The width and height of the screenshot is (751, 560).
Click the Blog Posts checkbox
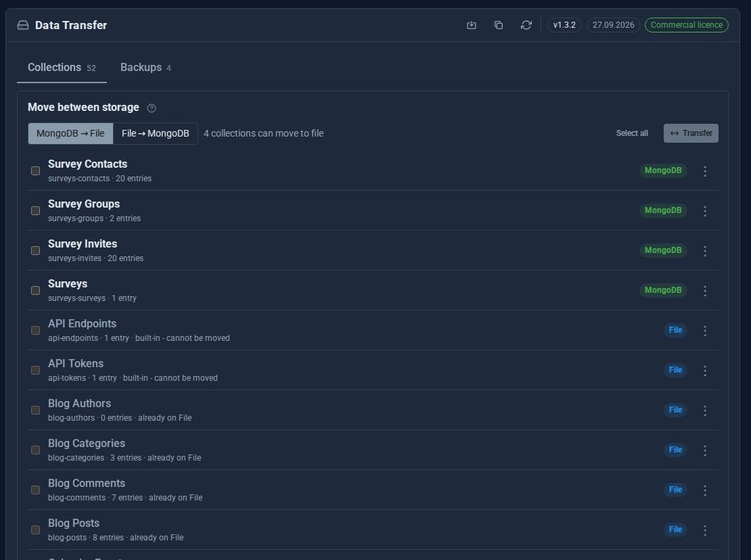(35, 530)
